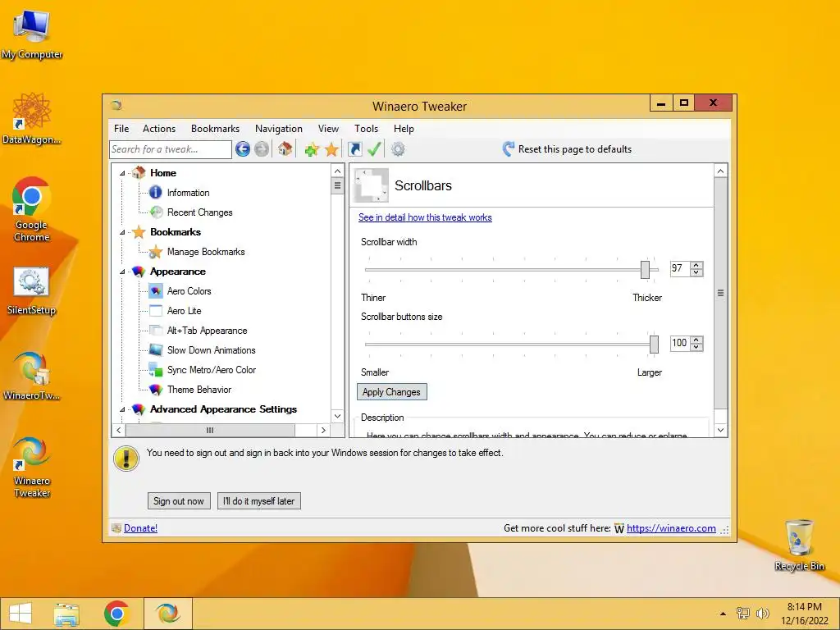
Task: Click the Slow Down Animations icon
Action: tap(156, 349)
